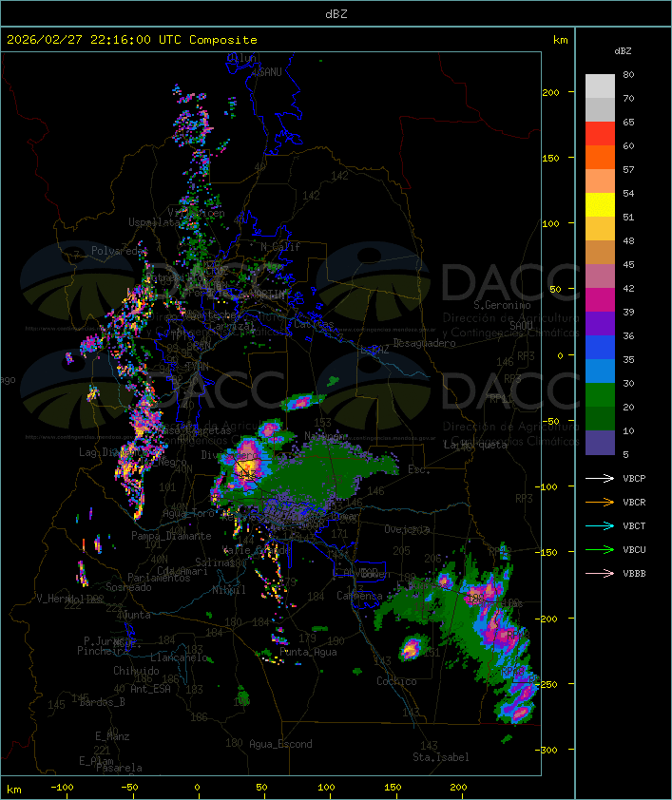Click the "N_Calif" map label

click(x=280, y=246)
